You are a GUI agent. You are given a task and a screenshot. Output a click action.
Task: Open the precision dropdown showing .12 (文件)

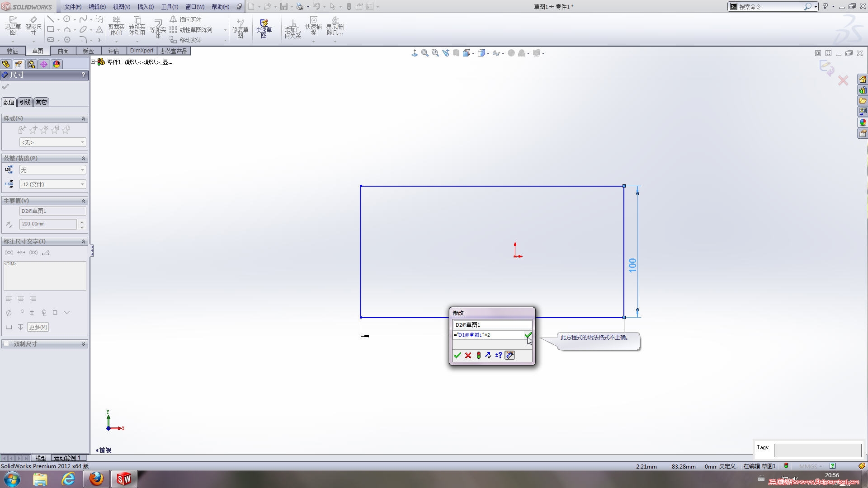pyautogui.click(x=52, y=184)
